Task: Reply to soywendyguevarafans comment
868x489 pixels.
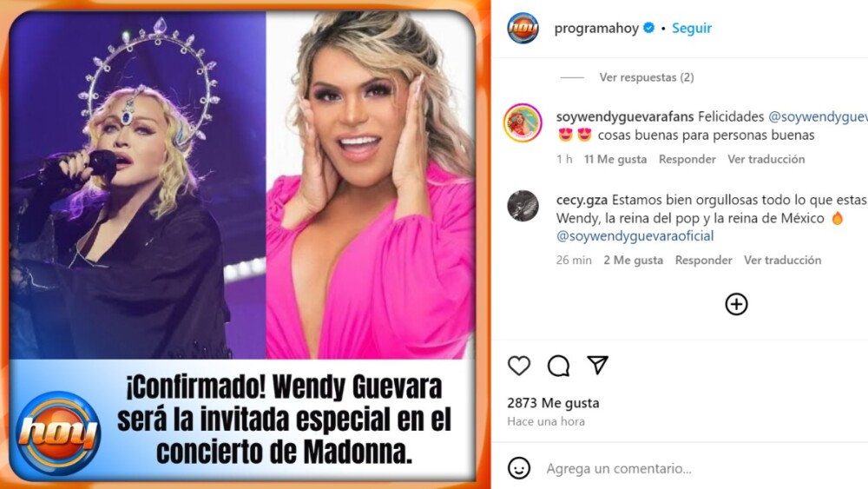Action: click(687, 159)
